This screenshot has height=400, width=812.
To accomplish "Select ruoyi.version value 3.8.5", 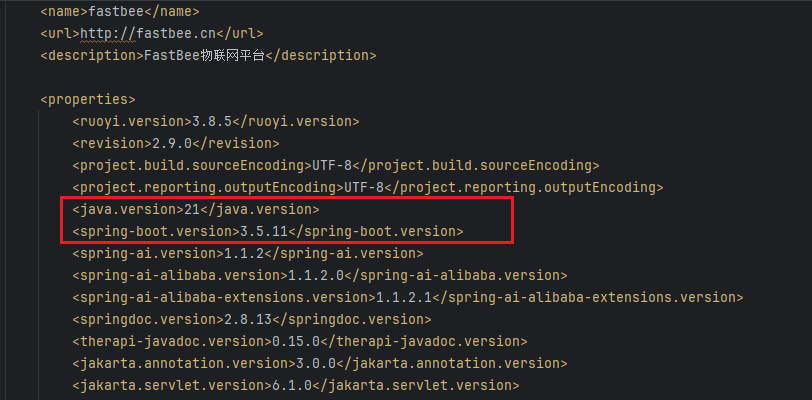I will (x=212, y=122).
